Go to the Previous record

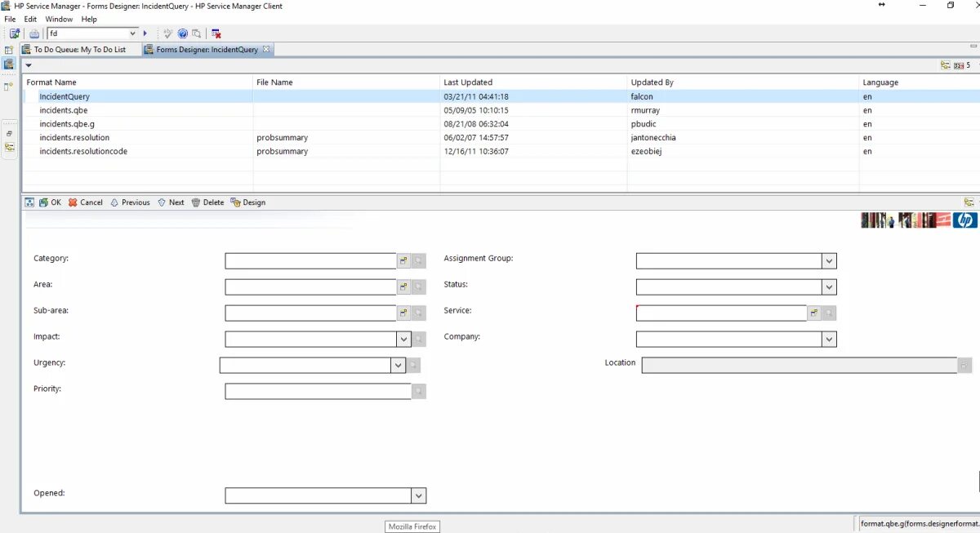point(130,202)
